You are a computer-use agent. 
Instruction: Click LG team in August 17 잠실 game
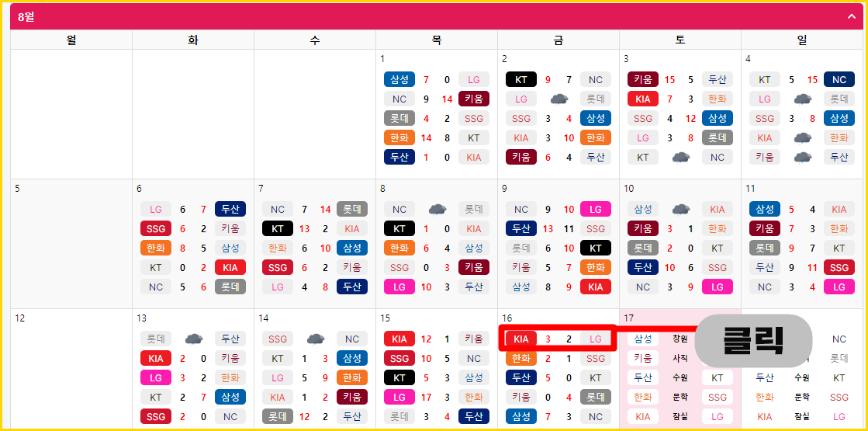[x=718, y=416]
